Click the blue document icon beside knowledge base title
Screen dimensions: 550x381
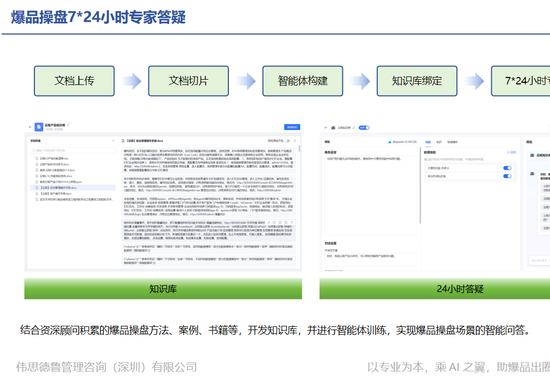coord(39,127)
